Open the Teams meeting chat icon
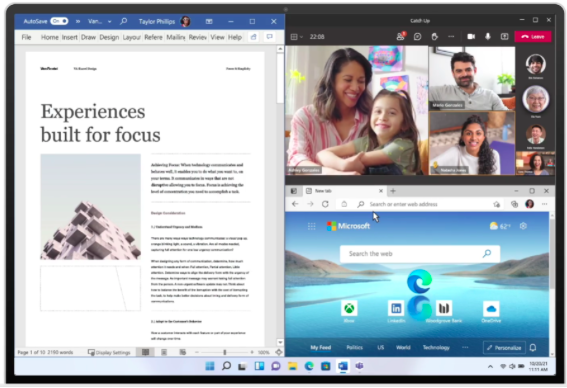This screenshot has width=567, height=388. click(x=417, y=37)
